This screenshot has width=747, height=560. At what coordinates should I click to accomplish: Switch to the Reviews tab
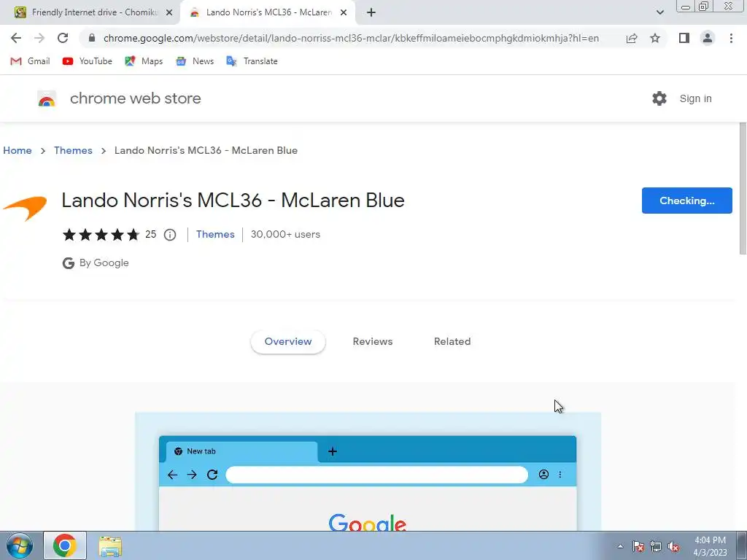coord(373,341)
